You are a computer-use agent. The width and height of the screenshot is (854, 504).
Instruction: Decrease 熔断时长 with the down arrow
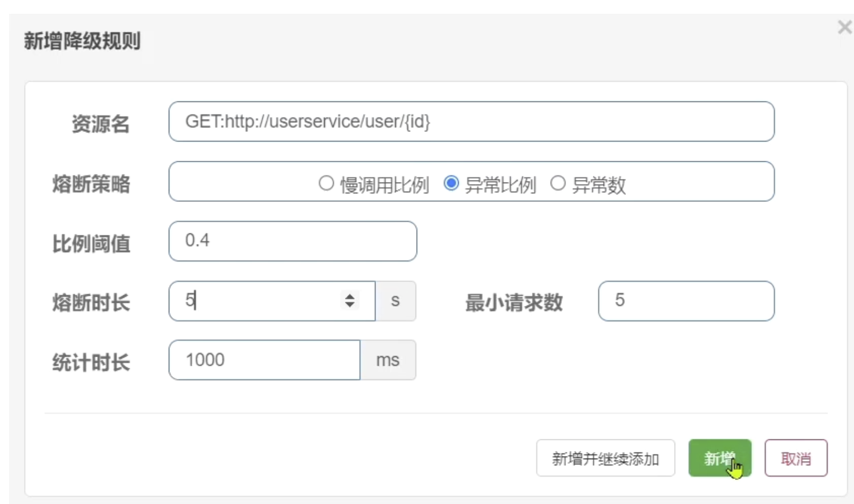350,305
